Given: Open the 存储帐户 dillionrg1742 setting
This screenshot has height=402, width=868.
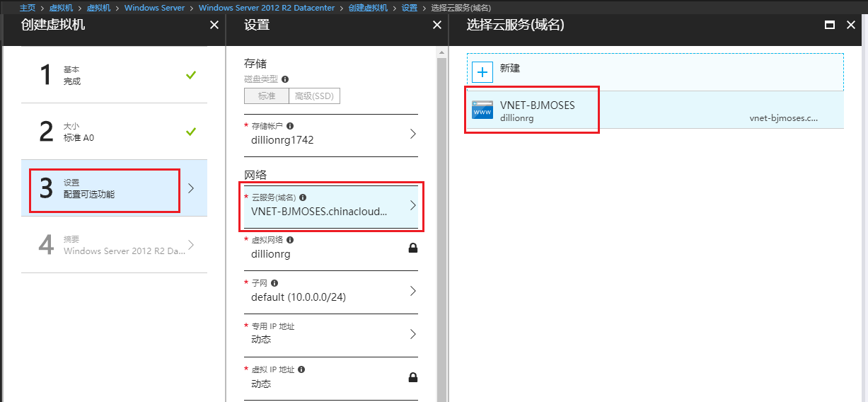Looking at the screenshot, I should [x=330, y=133].
